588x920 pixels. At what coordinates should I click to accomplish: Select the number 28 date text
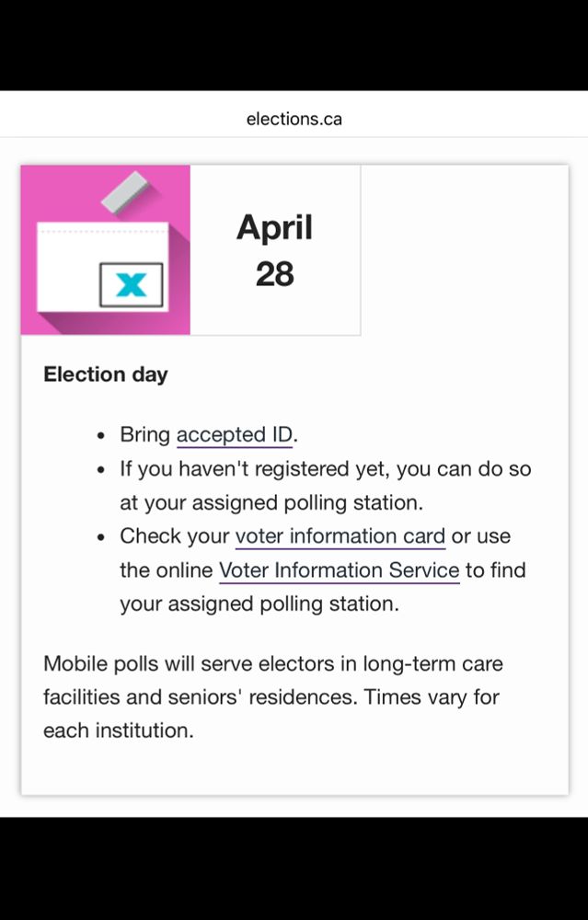pos(274,274)
